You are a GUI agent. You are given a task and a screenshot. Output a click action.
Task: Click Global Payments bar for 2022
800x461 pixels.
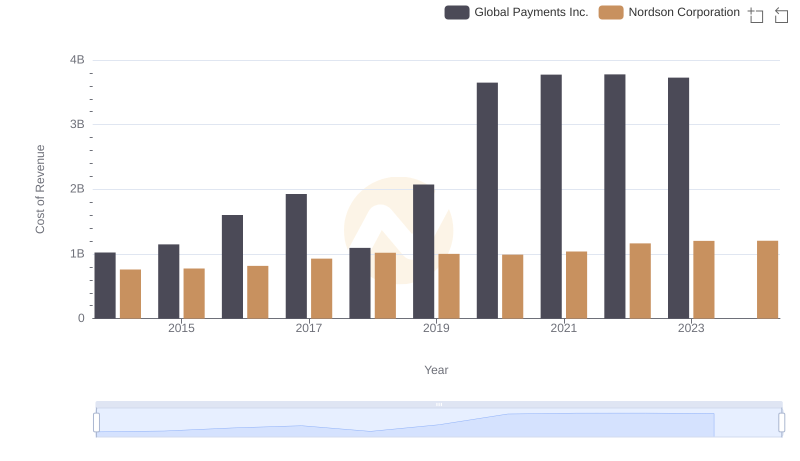pyautogui.click(x=615, y=196)
